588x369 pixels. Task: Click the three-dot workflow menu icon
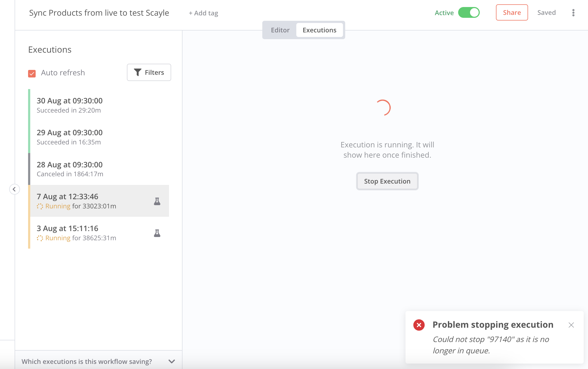573,13
